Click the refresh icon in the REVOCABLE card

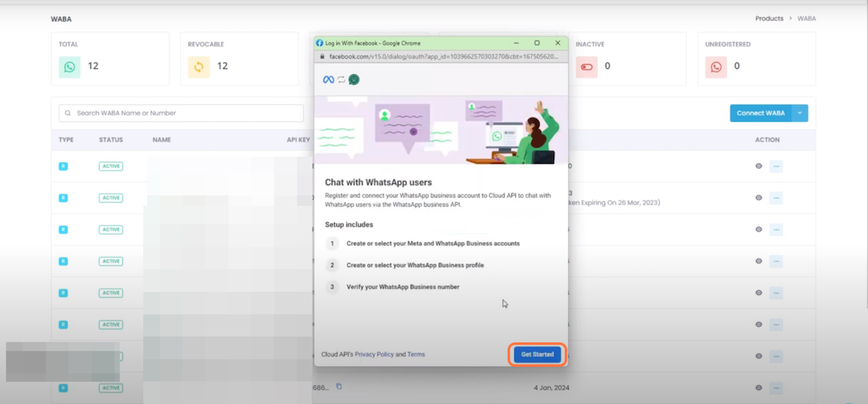pyautogui.click(x=199, y=67)
